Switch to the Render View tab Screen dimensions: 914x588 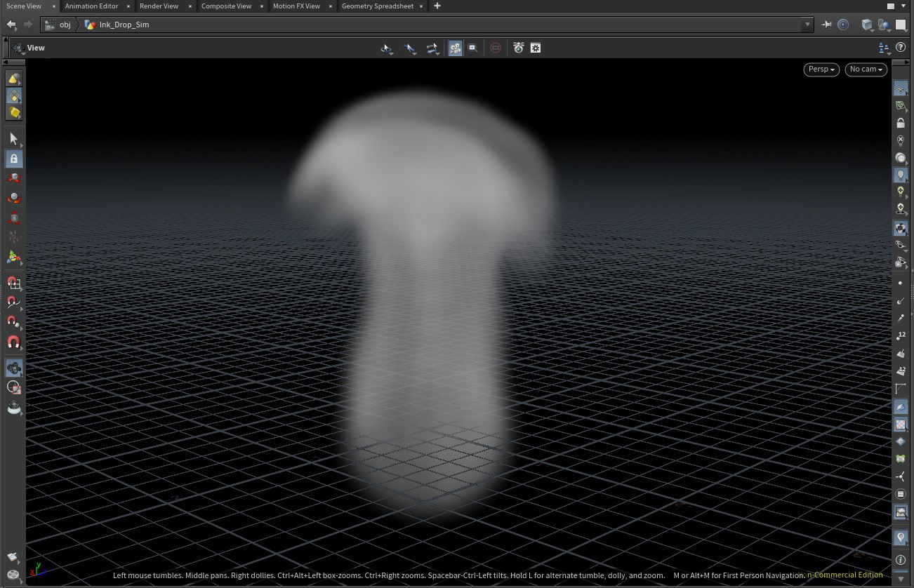click(x=159, y=6)
